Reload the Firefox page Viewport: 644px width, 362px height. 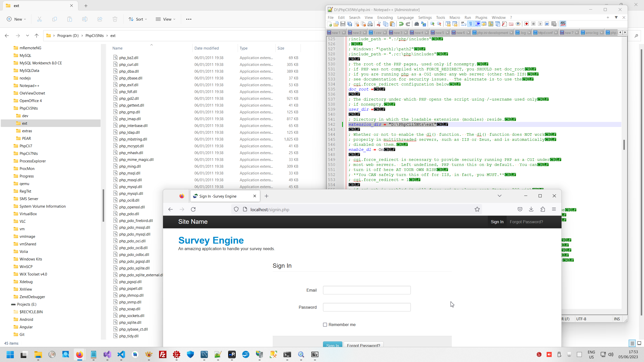(x=193, y=209)
